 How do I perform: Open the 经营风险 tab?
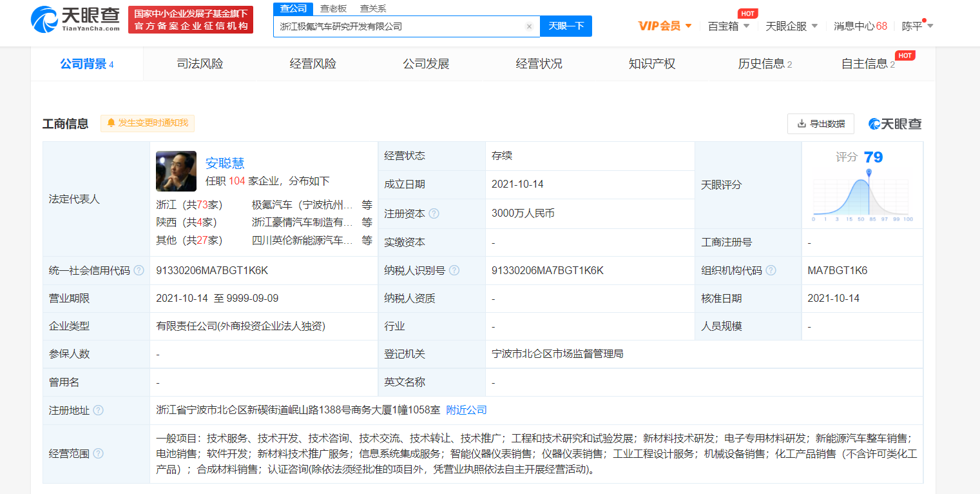coord(313,64)
